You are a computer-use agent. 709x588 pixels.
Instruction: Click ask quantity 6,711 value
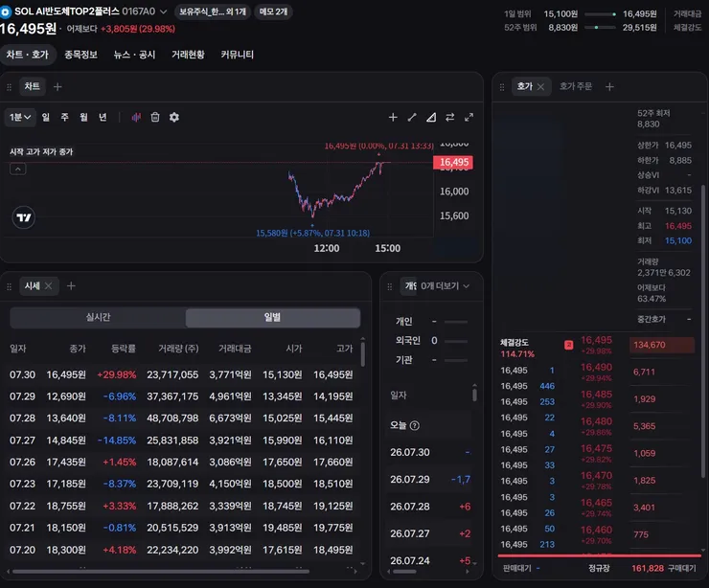(644, 372)
